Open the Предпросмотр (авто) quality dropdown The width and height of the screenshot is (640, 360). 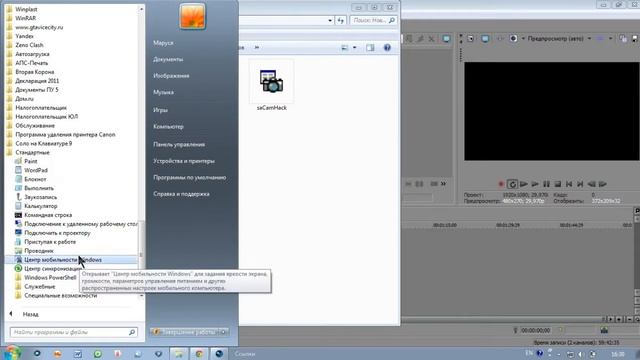[559, 39]
